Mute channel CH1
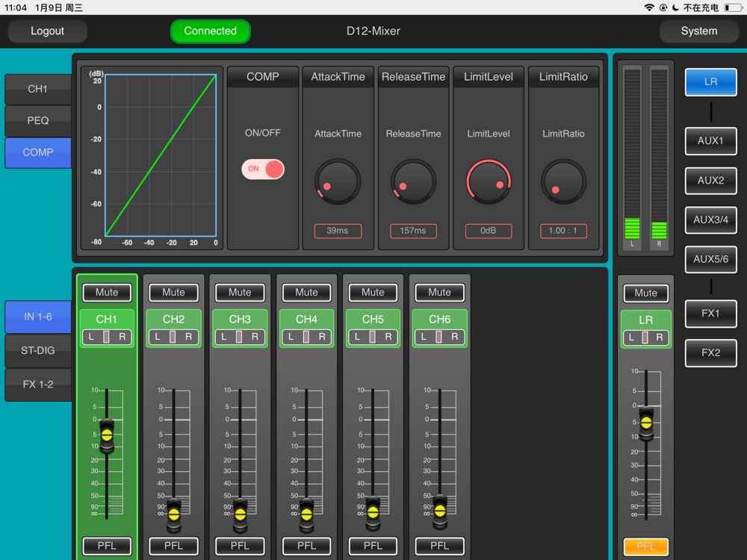This screenshot has height=560, width=747. click(107, 293)
